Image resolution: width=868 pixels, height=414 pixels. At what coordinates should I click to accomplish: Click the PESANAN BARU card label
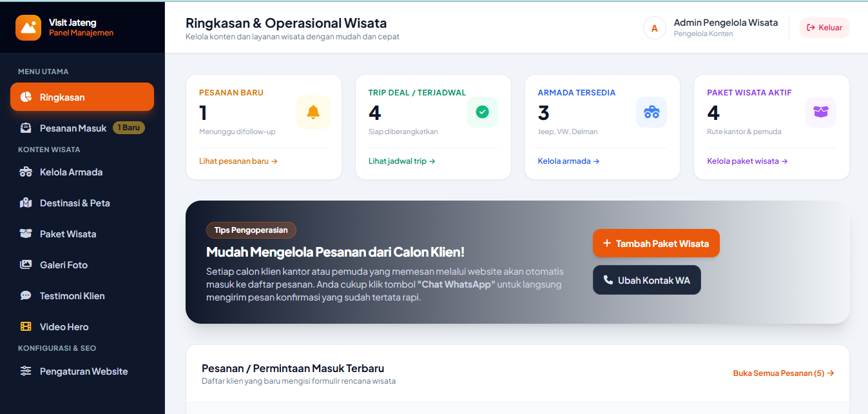(231, 93)
